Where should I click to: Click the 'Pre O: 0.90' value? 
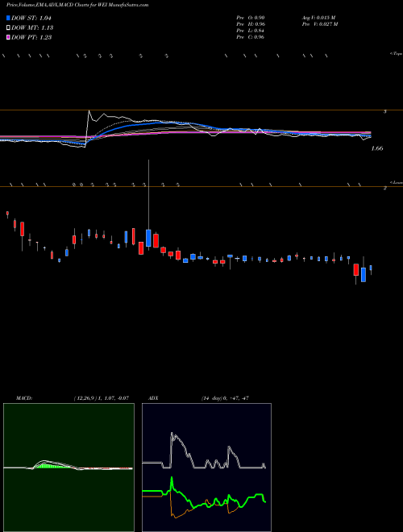click(x=251, y=18)
